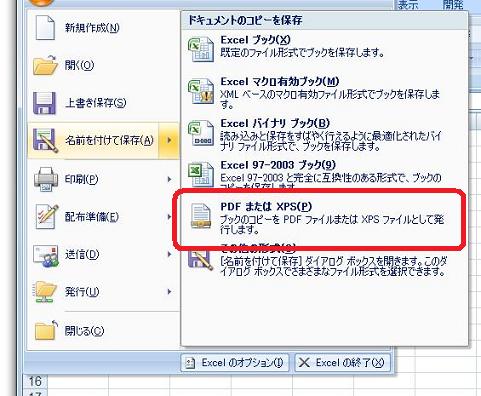Image resolution: width=481 pixels, height=396 pixels.
Task: Click the macro-enabled workbook icon with warning sign
Action: click(x=201, y=91)
